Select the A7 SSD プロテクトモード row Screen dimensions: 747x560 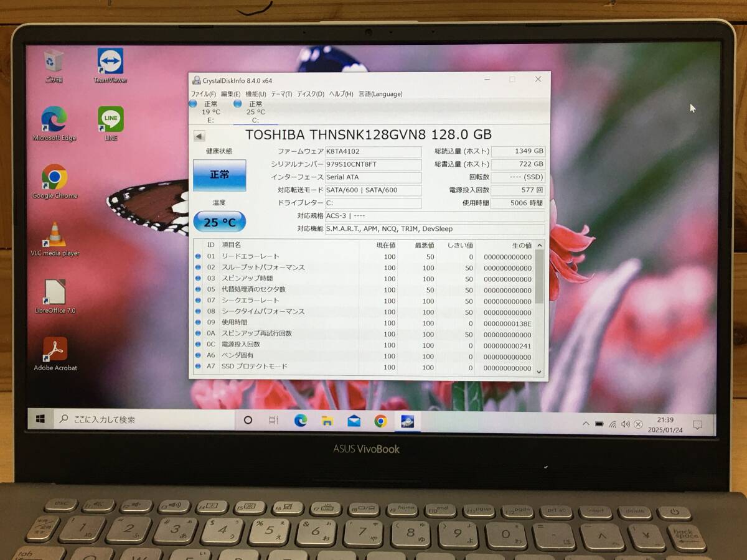(364, 367)
